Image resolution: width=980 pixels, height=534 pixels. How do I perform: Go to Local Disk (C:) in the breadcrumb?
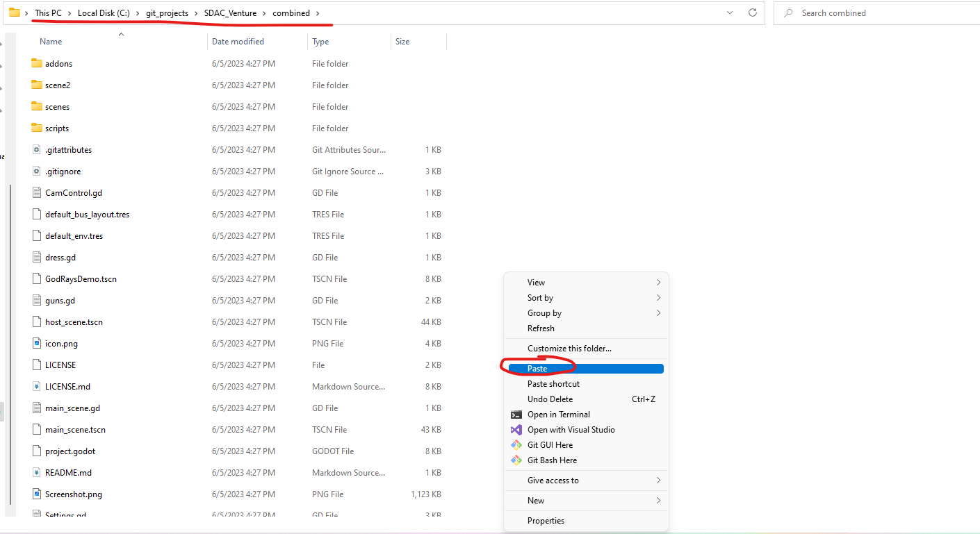click(104, 13)
